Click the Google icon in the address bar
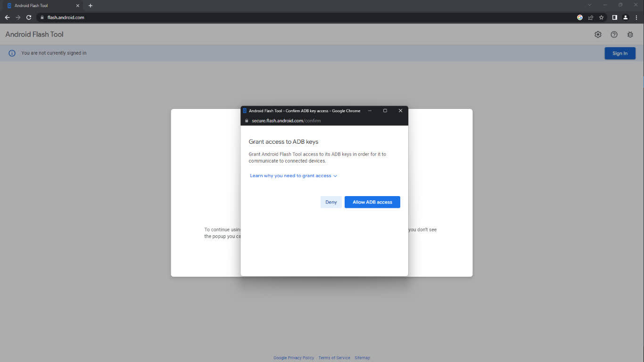 point(580,17)
